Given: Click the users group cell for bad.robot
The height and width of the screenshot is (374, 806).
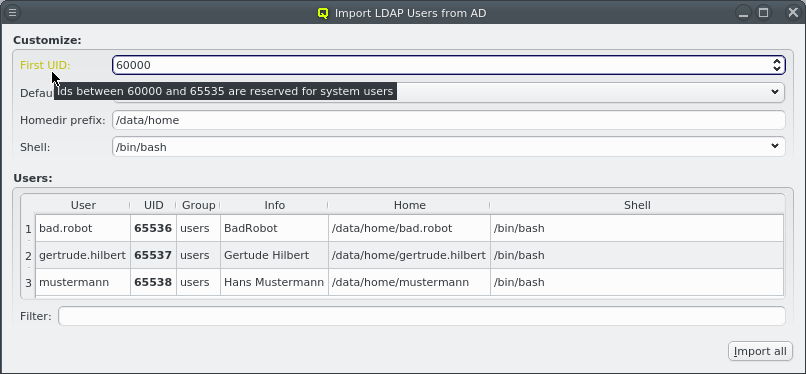Looking at the screenshot, I should (x=198, y=228).
